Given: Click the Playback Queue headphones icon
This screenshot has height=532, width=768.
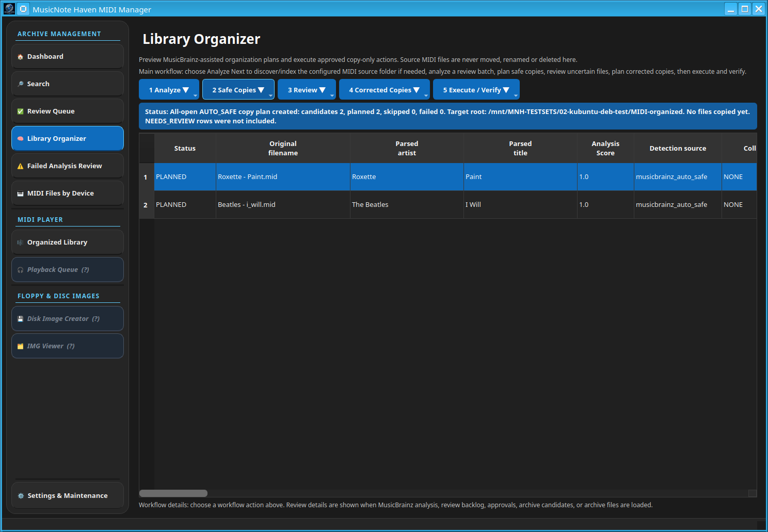Looking at the screenshot, I should point(20,270).
